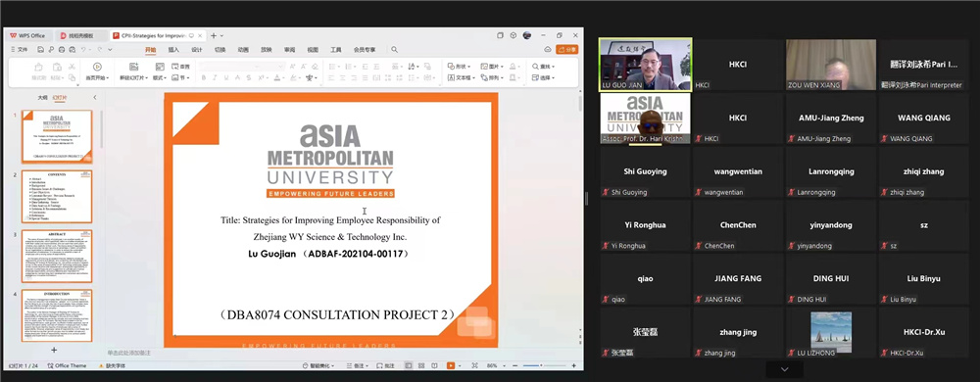Open the 智能美化 dropdown in status bar
The width and height of the screenshot is (980, 382).
click(332, 365)
